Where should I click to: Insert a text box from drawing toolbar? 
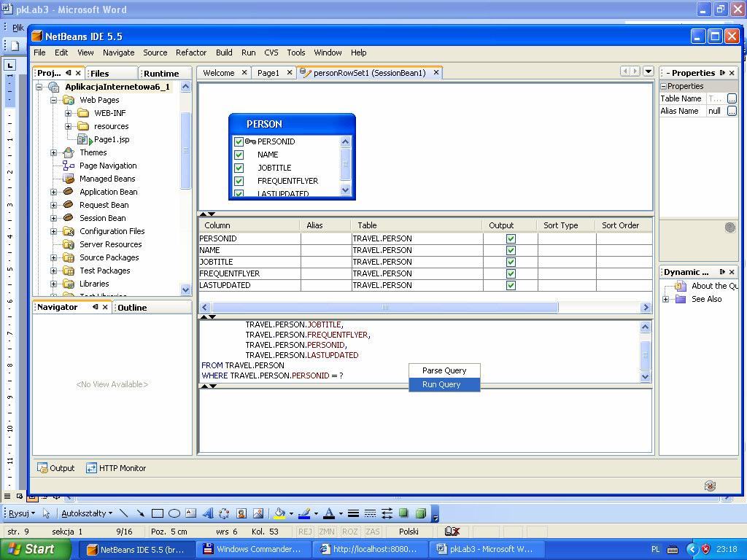click(191, 513)
